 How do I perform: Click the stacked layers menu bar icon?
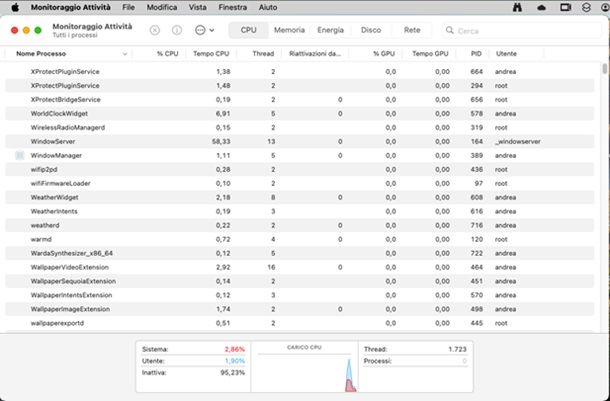pos(586,7)
